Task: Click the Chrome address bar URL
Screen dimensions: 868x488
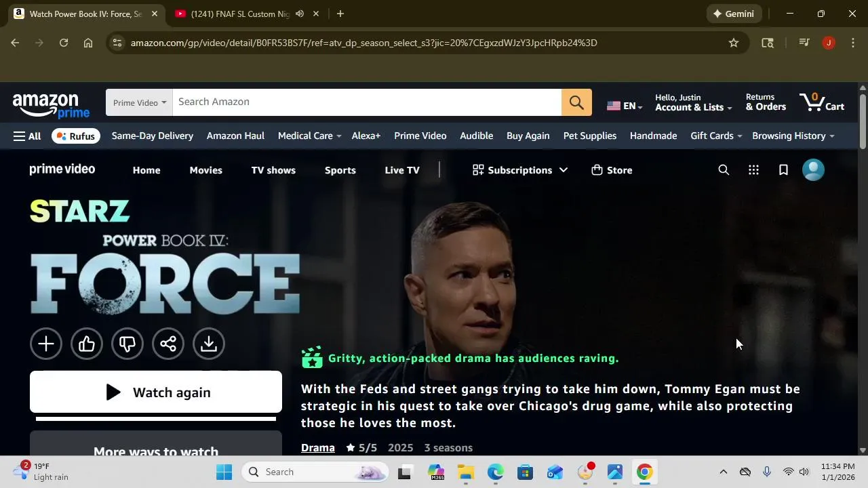Action: coord(363,43)
